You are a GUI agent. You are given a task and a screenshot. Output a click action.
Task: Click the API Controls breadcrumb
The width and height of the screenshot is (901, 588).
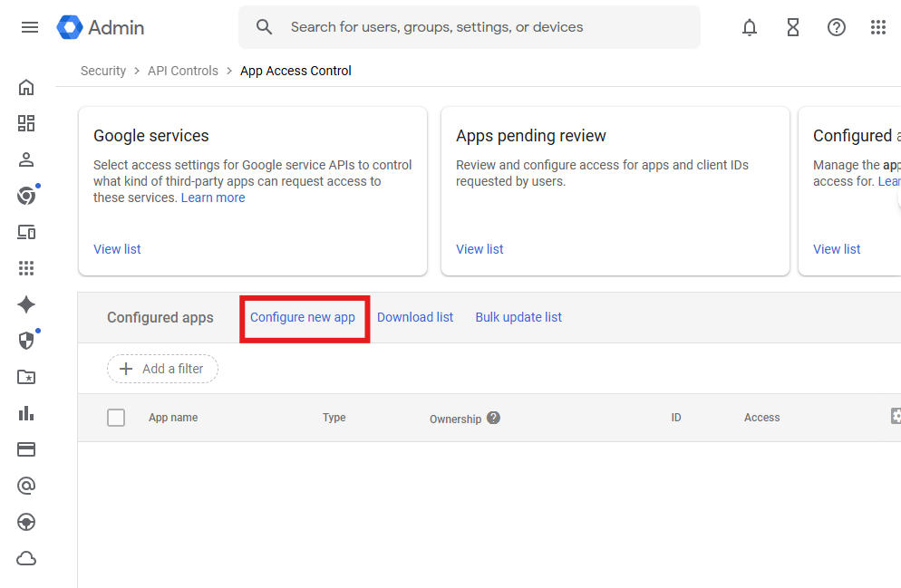tap(183, 71)
